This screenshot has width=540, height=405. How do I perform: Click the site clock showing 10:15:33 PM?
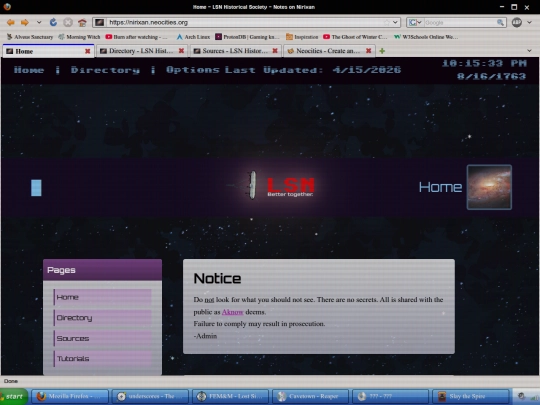(484, 63)
